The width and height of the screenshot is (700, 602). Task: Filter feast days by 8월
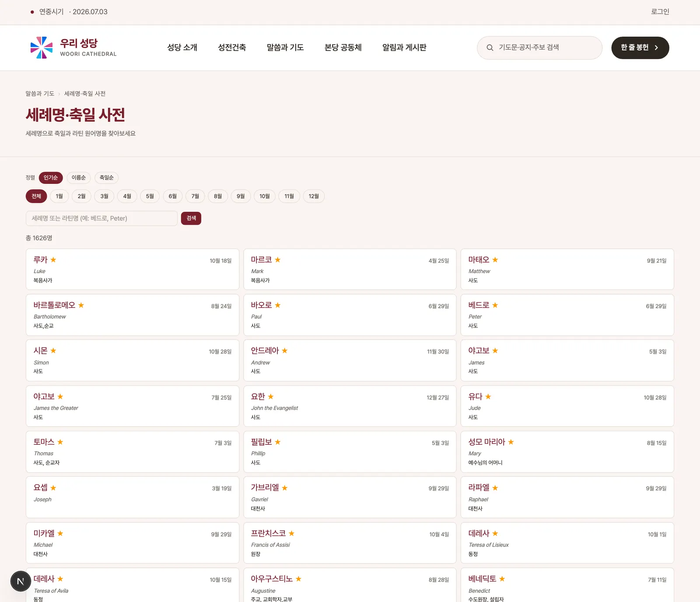pyautogui.click(x=218, y=196)
